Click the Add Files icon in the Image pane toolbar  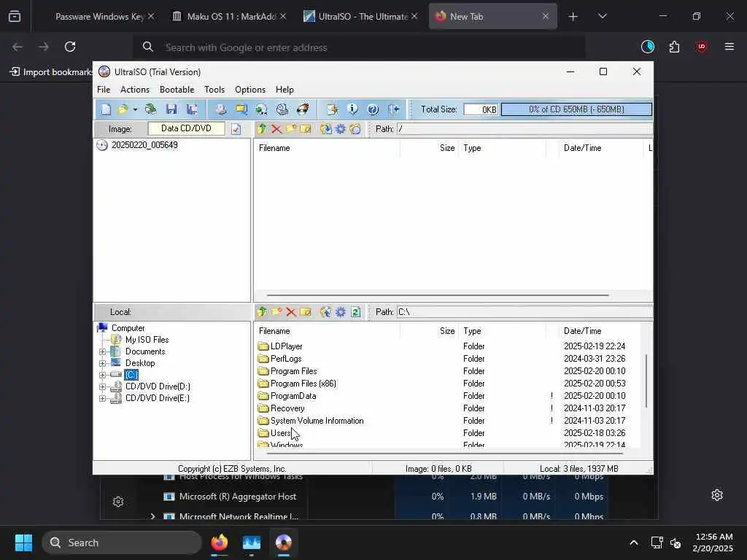coord(326,129)
